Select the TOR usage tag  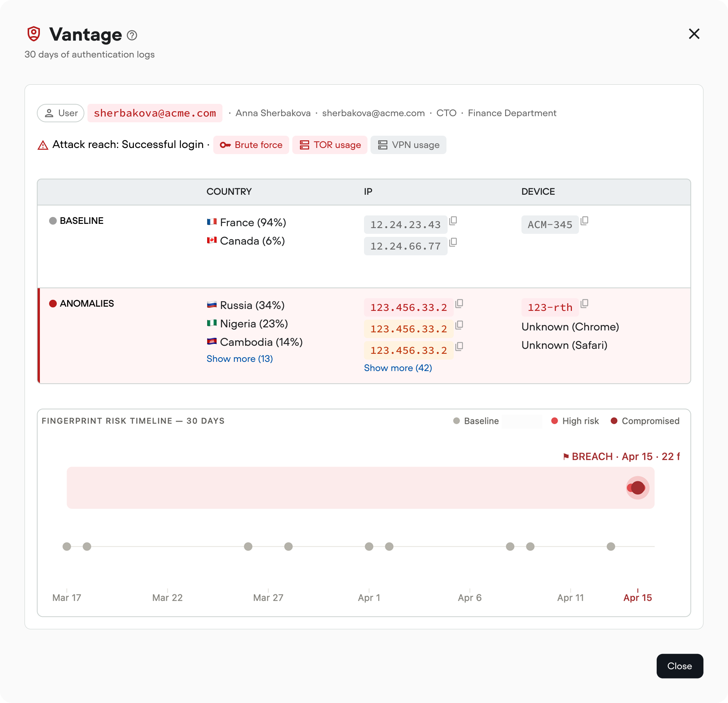click(330, 145)
